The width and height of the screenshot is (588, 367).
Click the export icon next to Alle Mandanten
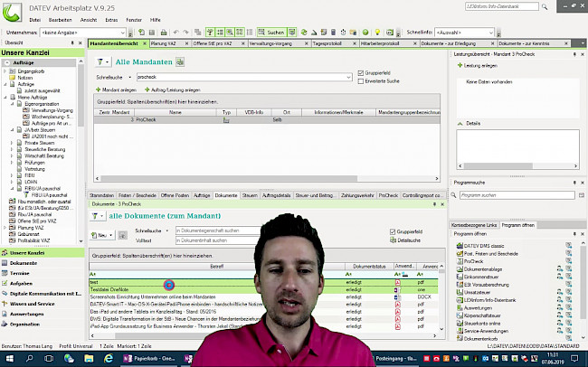[x=180, y=61]
